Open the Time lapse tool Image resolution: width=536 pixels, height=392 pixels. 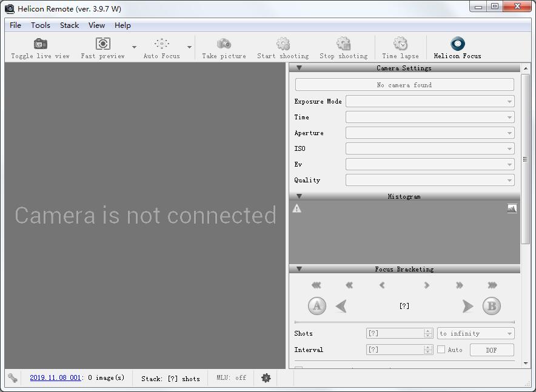(400, 44)
